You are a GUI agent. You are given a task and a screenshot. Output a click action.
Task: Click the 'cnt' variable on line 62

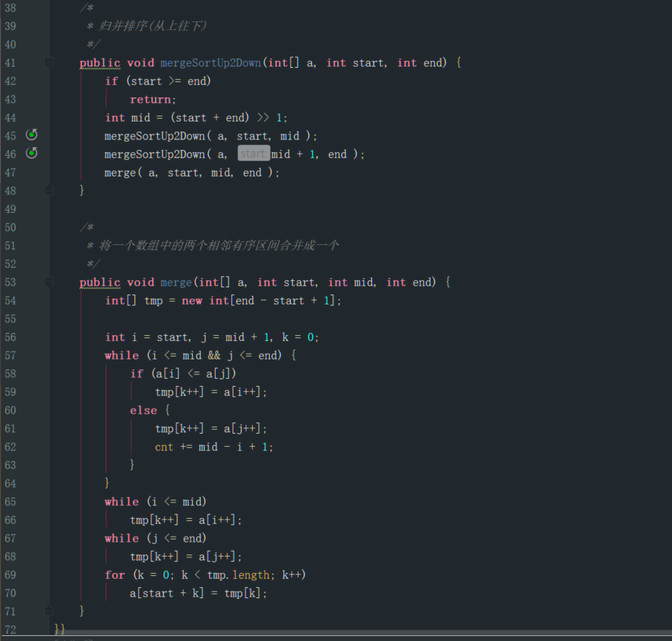point(164,447)
